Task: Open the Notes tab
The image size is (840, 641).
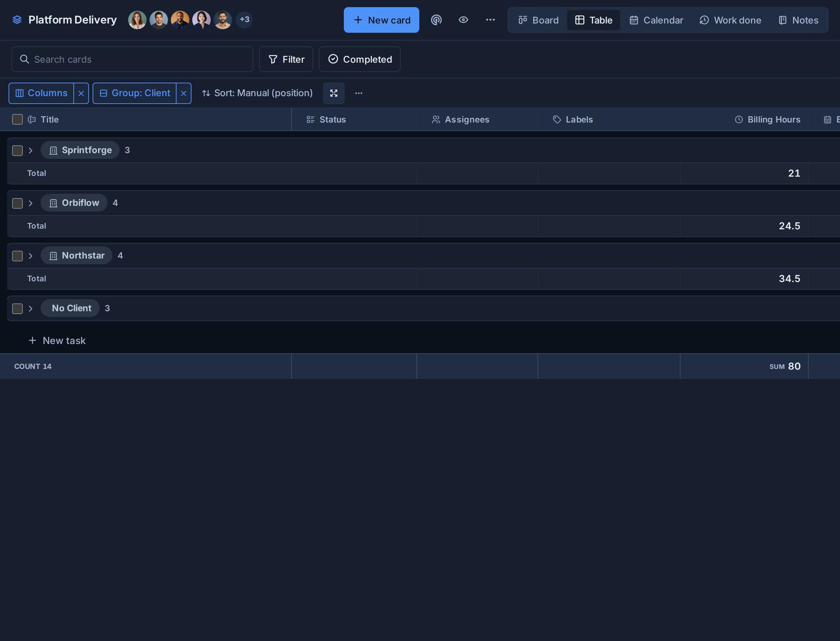Action: (x=798, y=20)
